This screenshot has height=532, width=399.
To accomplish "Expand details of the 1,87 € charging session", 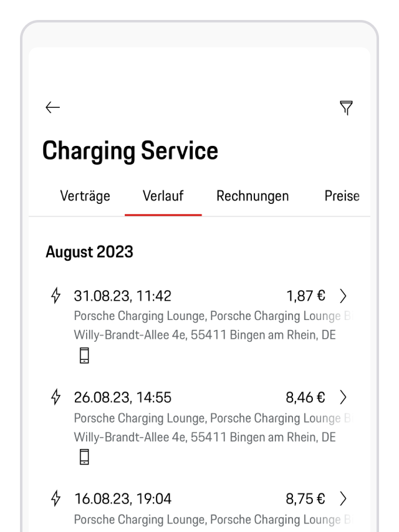I will coord(344,296).
